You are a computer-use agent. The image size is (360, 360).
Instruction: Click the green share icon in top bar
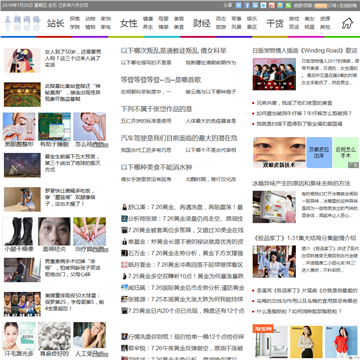[288, 5]
